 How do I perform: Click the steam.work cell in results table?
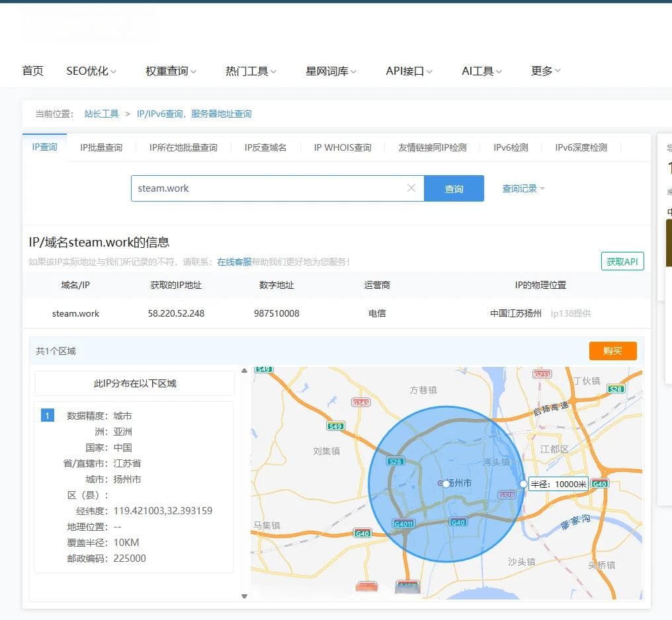(75, 313)
